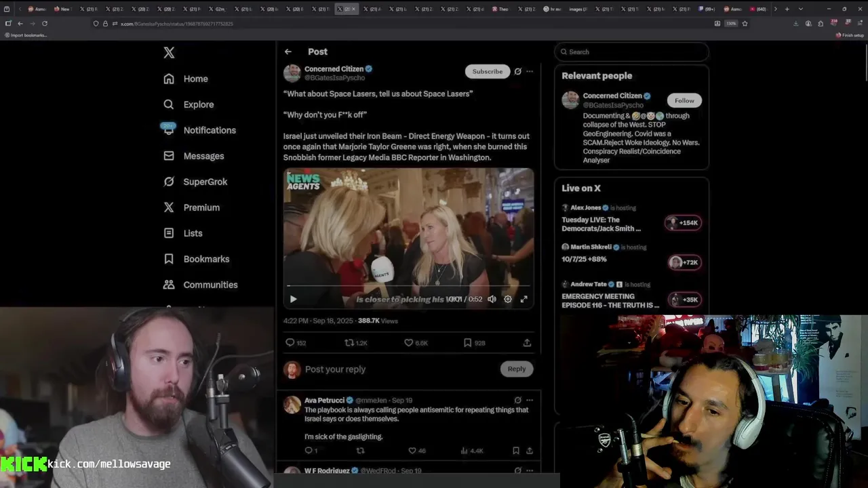Toggle video fullscreen
This screenshot has height=488, width=868.
point(524,299)
